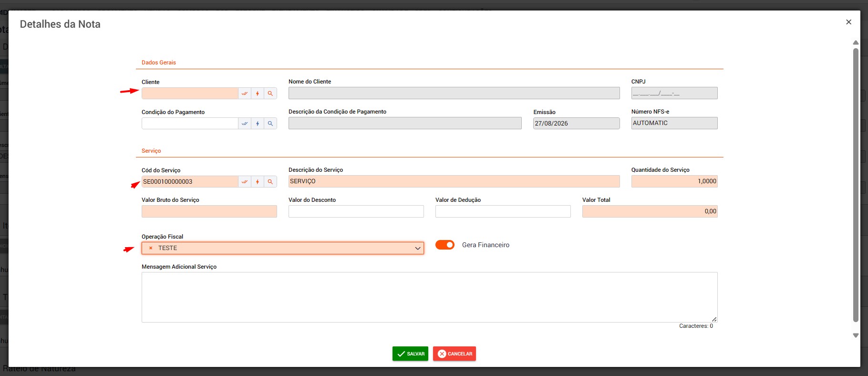Screen dimensions: 868x376
Task: Click the "Detalhes da Nota" dialog title
Action: pyautogui.click(x=60, y=24)
